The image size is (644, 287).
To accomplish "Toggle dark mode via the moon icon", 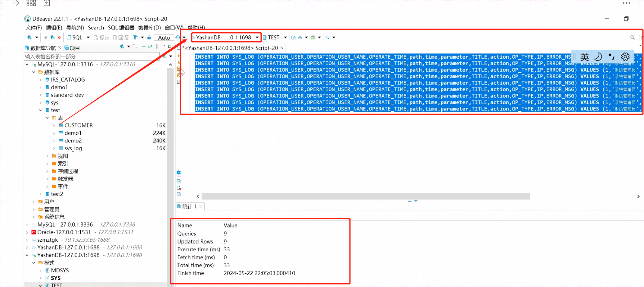I will (598, 57).
